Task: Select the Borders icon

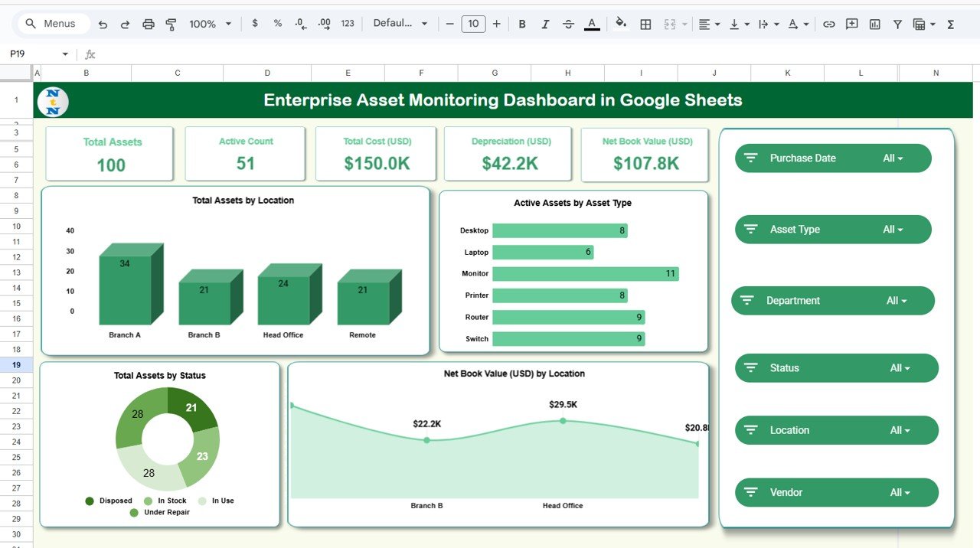Action: pos(645,24)
